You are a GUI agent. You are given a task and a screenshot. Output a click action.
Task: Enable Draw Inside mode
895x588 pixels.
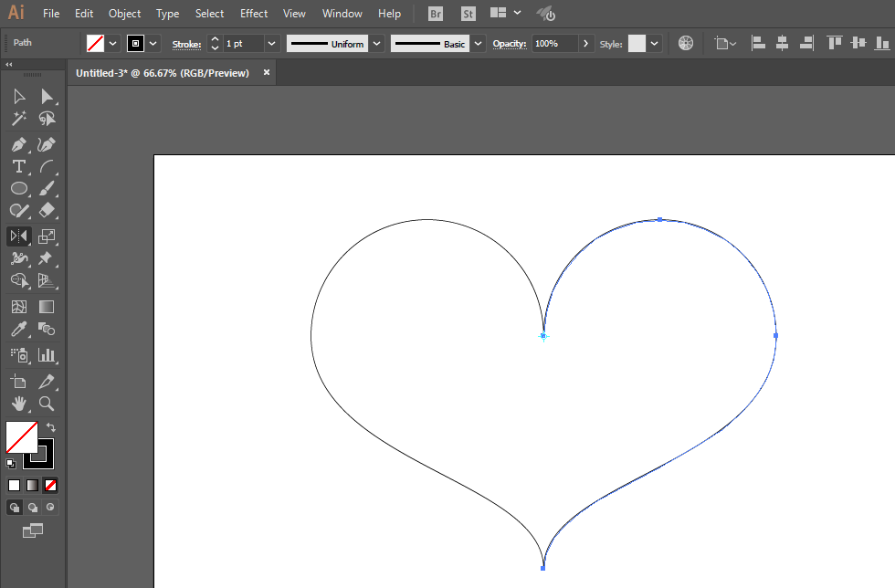point(51,507)
